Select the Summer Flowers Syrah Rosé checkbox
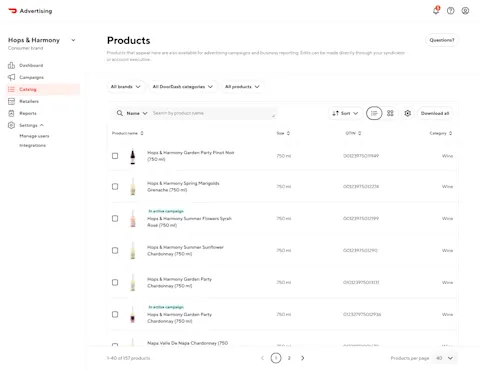The width and height of the screenshot is (480, 370). click(x=115, y=219)
